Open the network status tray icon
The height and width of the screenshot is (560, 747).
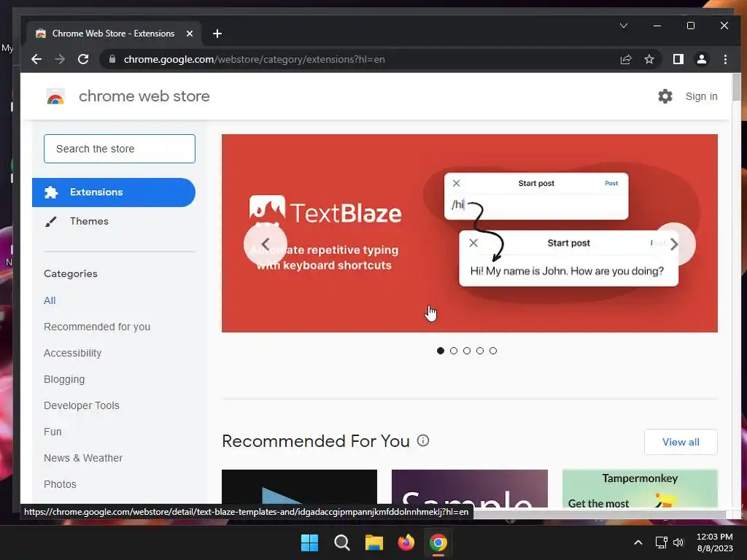[661, 542]
